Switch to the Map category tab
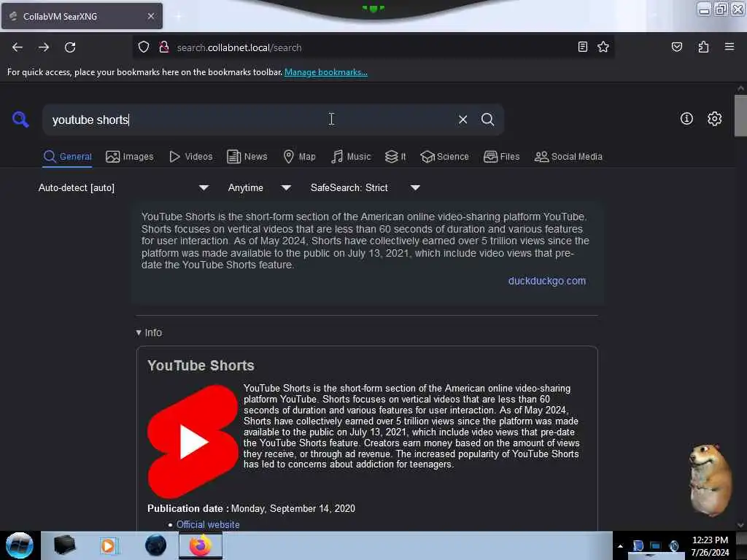The height and width of the screenshot is (560, 747). pos(299,157)
